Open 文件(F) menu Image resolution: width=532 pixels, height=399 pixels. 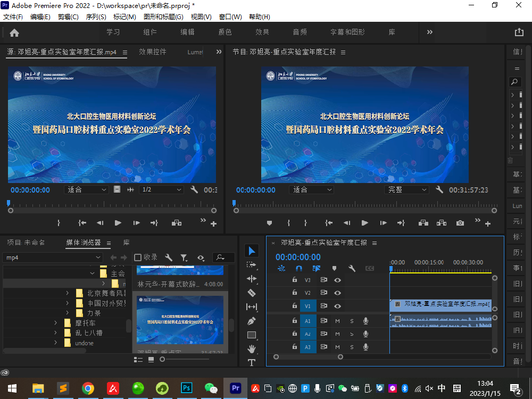tap(13, 17)
